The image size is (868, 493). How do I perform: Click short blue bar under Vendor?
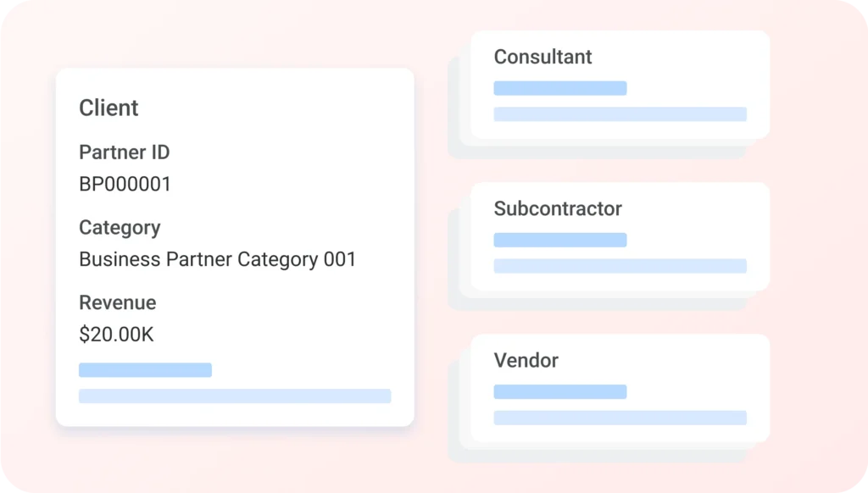(x=560, y=391)
